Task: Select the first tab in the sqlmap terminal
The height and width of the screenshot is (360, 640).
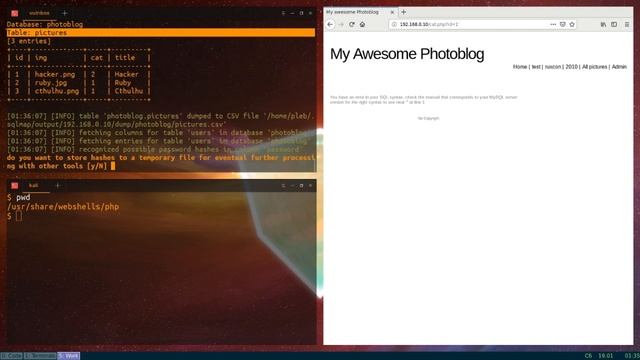Action: pos(39,13)
